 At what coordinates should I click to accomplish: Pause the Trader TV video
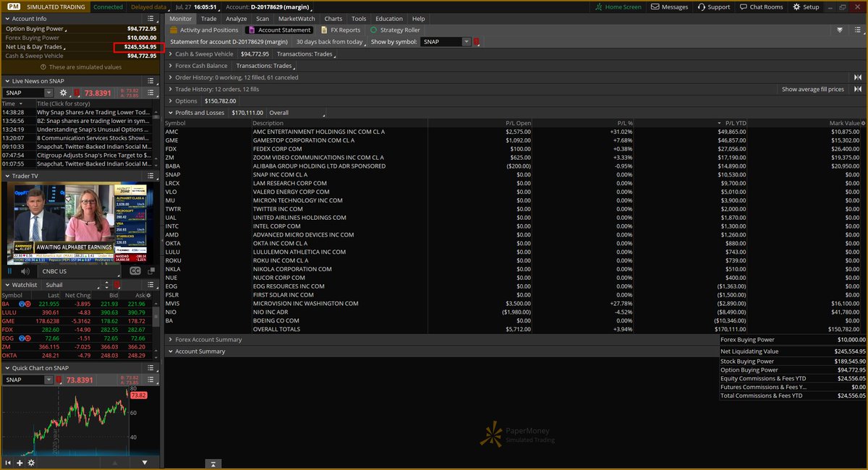[x=10, y=271]
